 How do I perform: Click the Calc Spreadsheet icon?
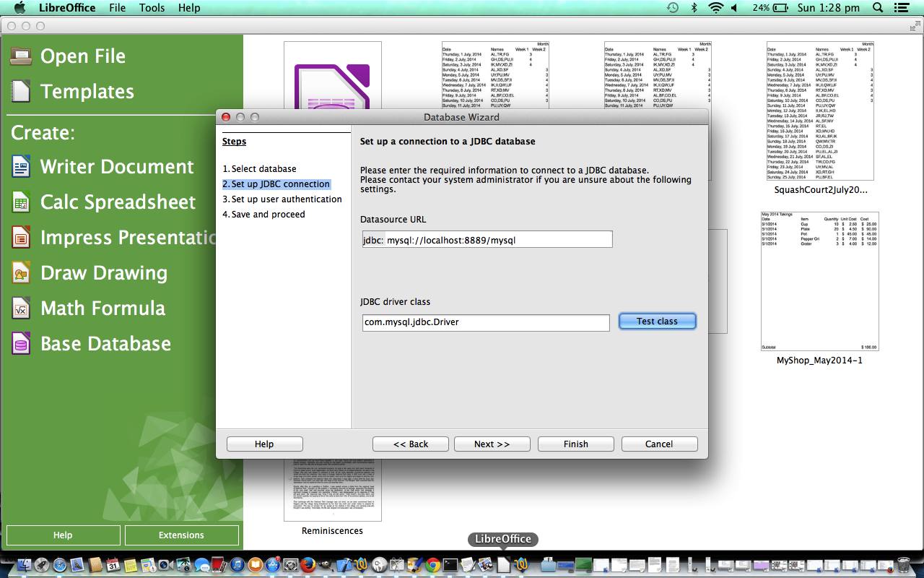click(21, 202)
